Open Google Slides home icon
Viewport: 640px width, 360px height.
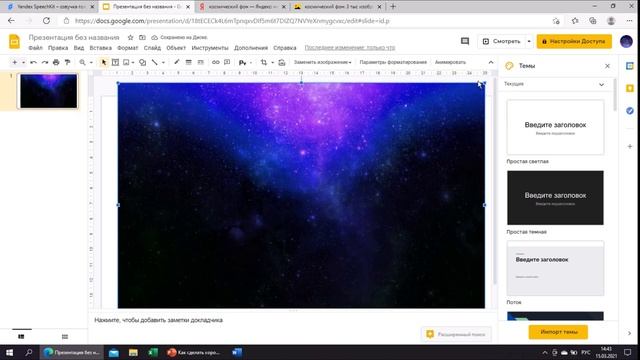[x=14, y=42]
